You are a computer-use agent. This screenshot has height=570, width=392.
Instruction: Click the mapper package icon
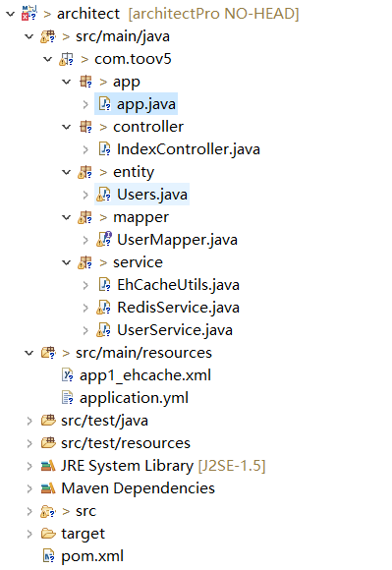click(x=85, y=217)
